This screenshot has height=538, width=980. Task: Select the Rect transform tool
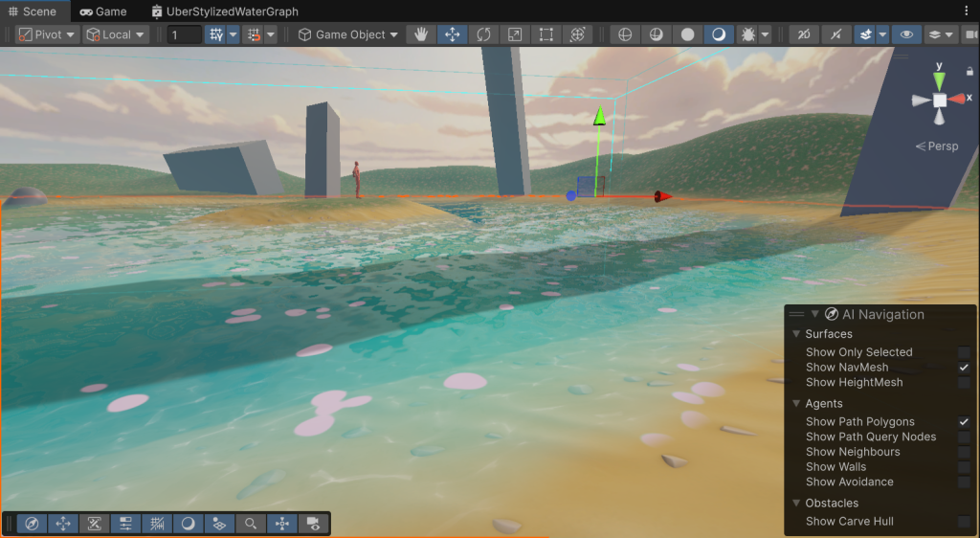coord(546,34)
